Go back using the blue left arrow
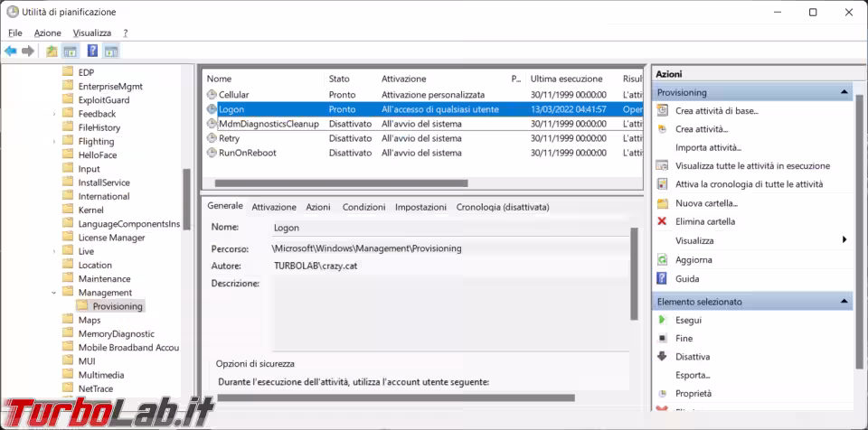Image resolution: width=868 pixels, height=430 pixels. pyautogui.click(x=11, y=51)
